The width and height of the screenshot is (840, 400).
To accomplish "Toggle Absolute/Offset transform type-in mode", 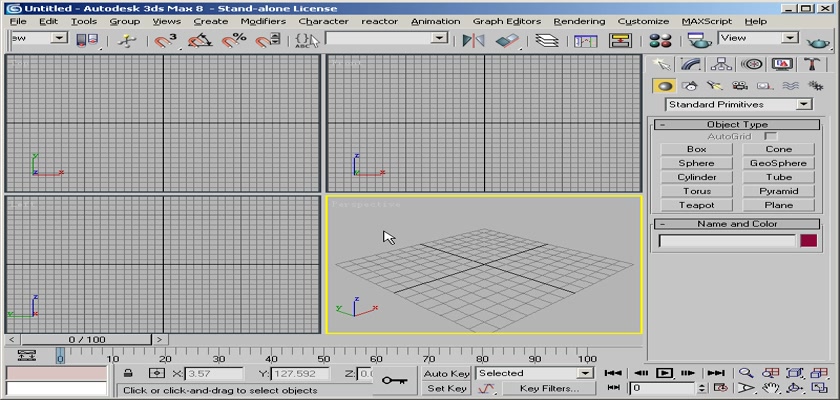I will click(x=157, y=373).
